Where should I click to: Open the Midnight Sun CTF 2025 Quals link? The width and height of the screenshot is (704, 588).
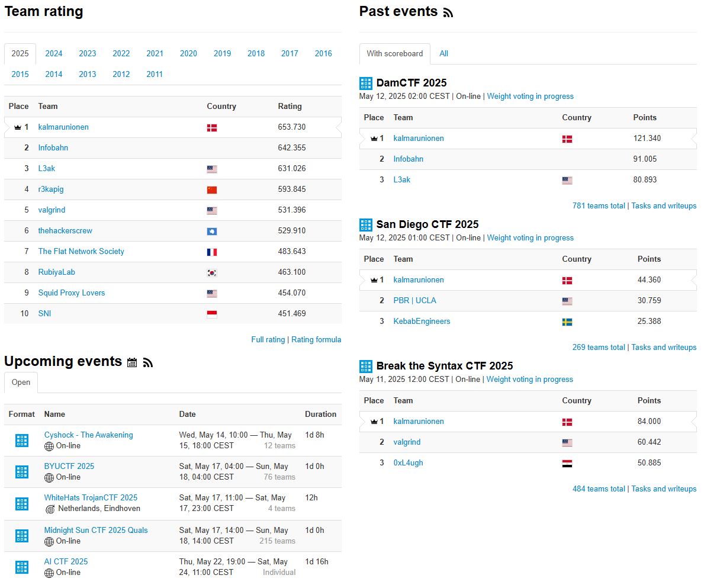click(x=96, y=530)
